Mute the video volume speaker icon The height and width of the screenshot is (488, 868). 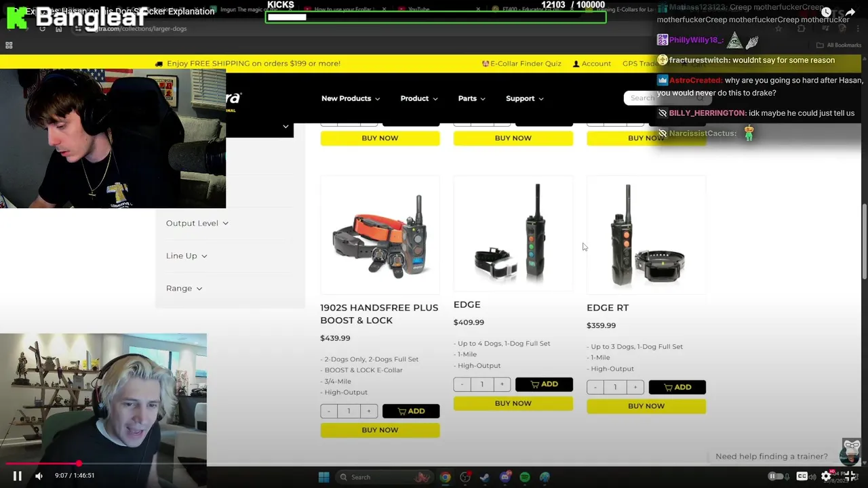[39, 476]
